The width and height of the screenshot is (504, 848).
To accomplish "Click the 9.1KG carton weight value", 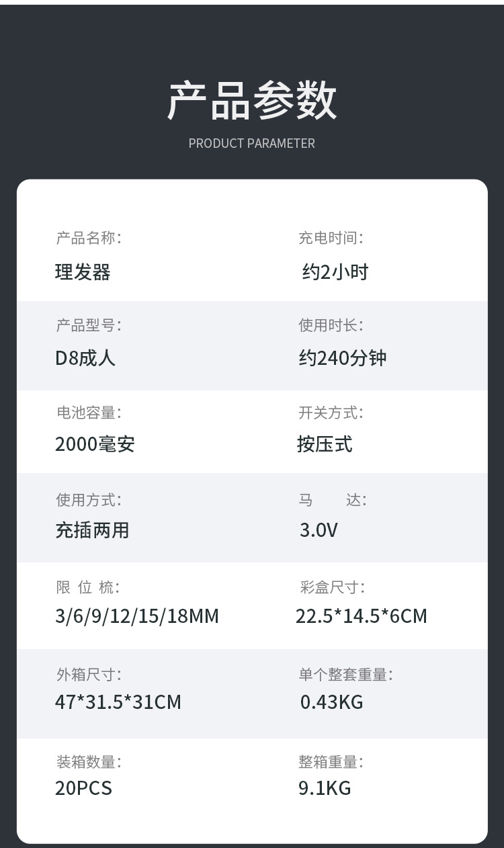I will coord(325,788).
